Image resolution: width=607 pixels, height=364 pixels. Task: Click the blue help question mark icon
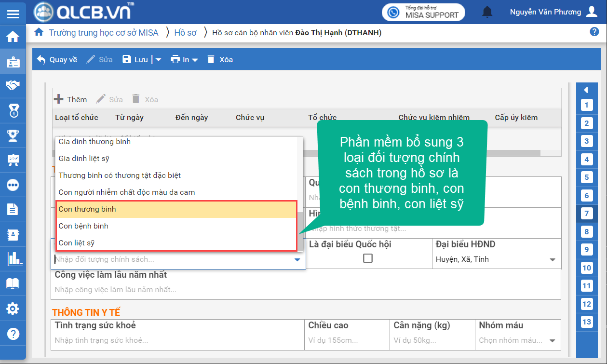[594, 32]
